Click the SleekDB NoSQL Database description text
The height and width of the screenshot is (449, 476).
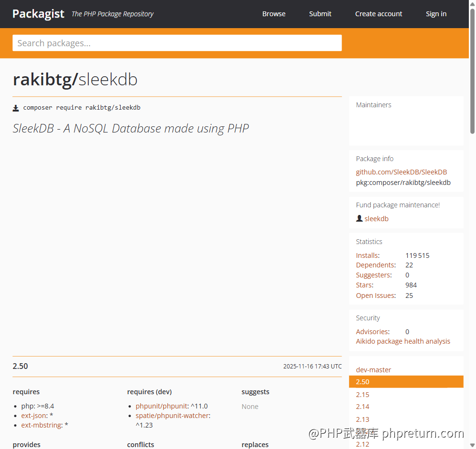point(131,129)
